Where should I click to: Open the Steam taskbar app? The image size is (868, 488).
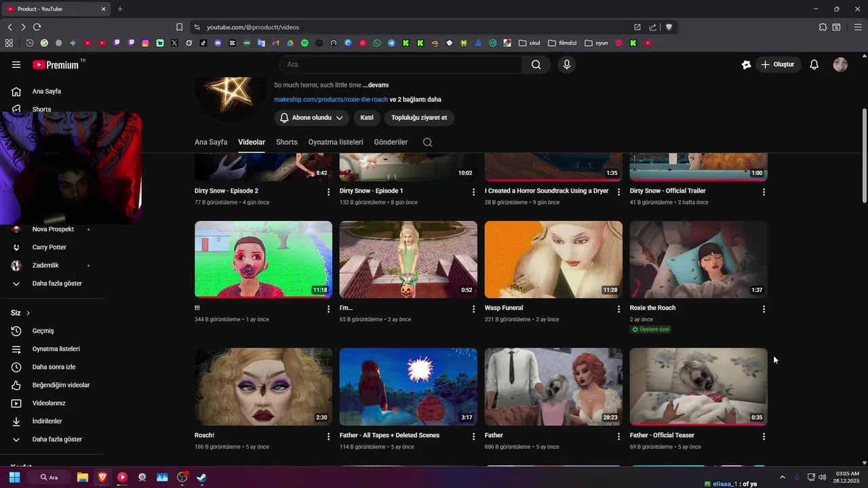[202, 477]
